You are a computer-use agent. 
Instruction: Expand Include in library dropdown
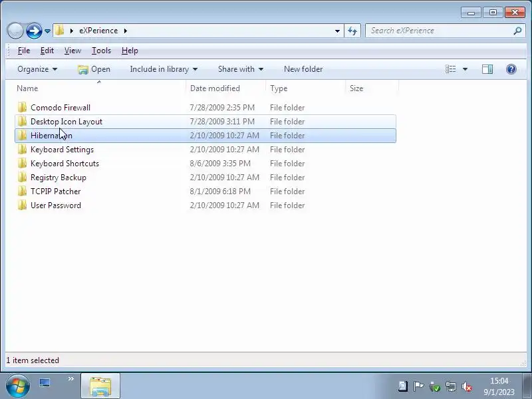(x=164, y=69)
